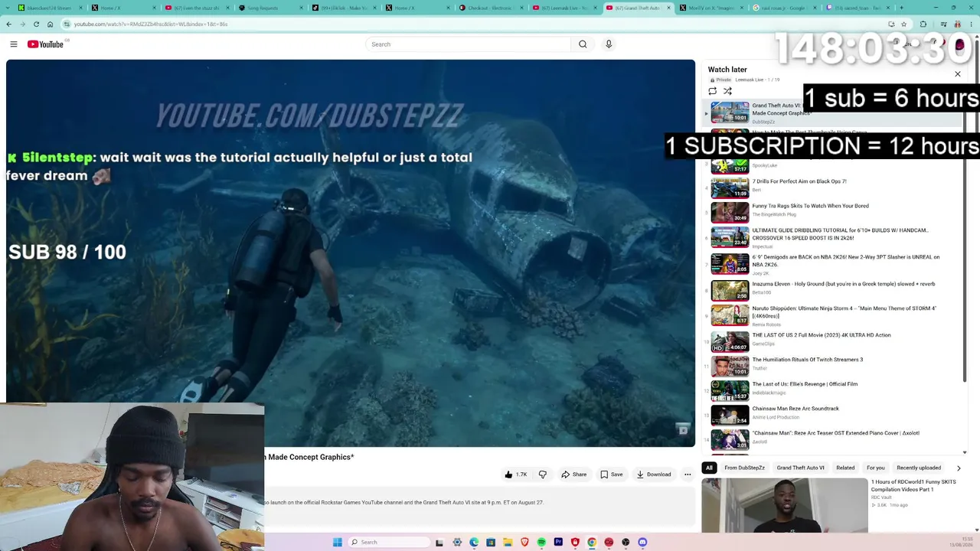Play Chainsaw Man Reze Arc Soundtrack

(x=795, y=409)
